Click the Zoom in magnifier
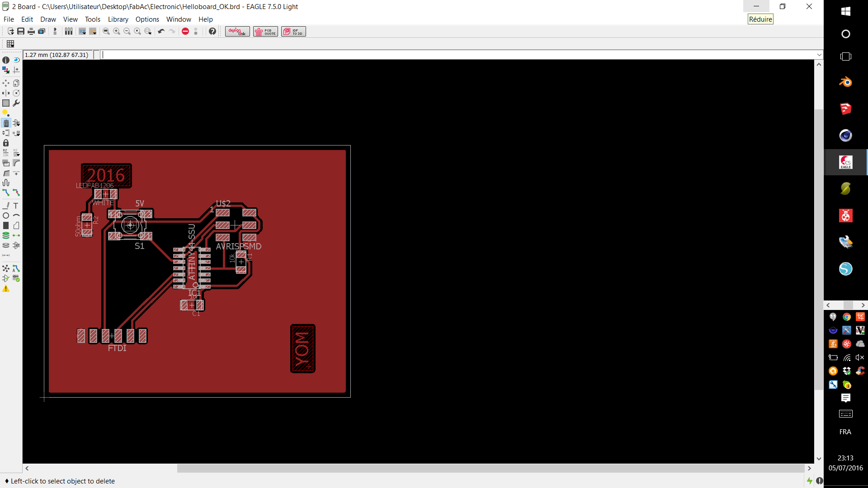 click(x=117, y=31)
